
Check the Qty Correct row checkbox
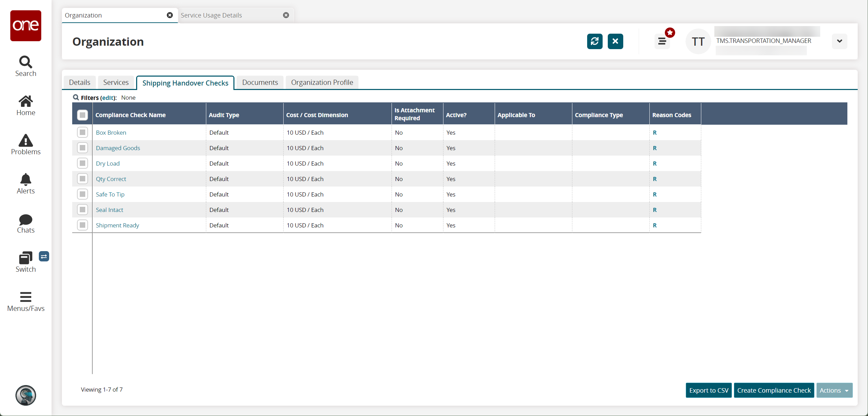pos(83,179)
